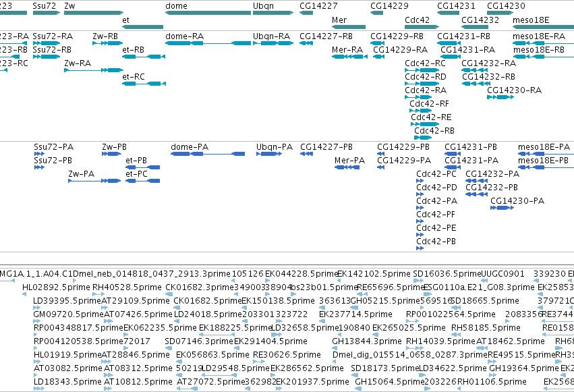The image size is (574, 392).
Task: Click the et gene feature
Action: tap(143, 27)
